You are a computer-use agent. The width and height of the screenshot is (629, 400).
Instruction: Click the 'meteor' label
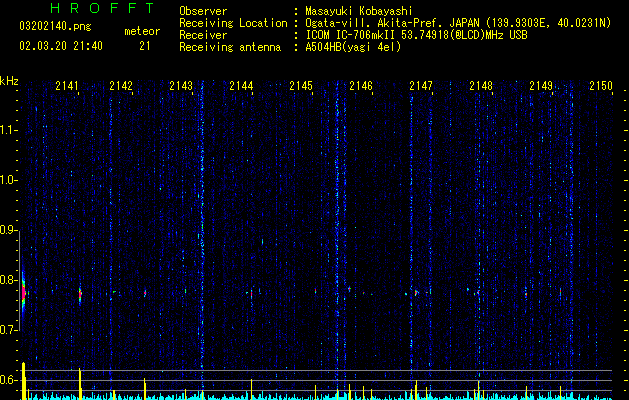[x=142, y=31]
